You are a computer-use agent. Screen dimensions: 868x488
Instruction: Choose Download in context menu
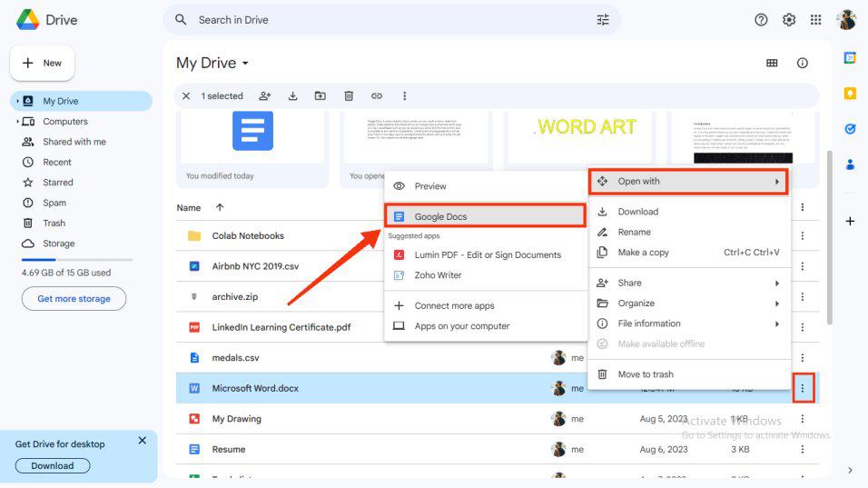point(688,212)
